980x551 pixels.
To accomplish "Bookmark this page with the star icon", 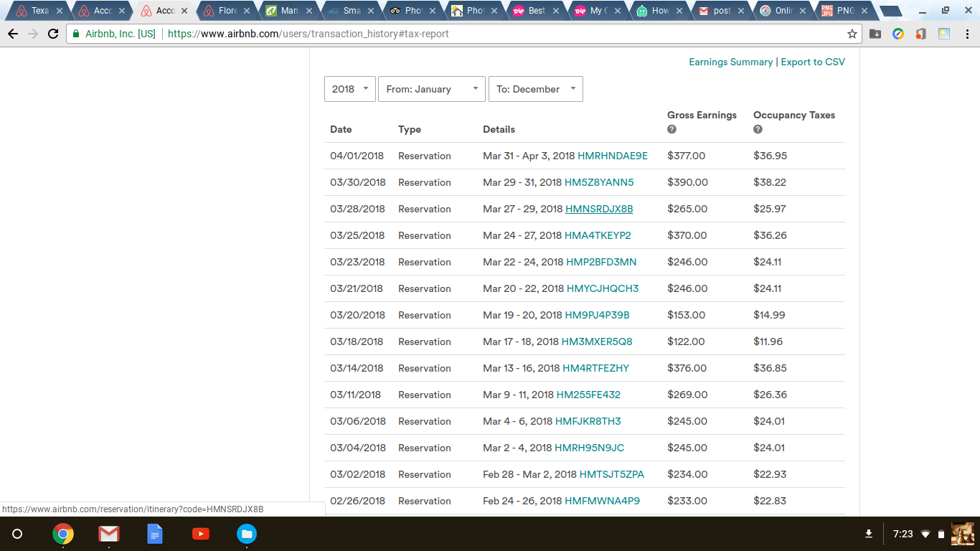I will point(852,34).
